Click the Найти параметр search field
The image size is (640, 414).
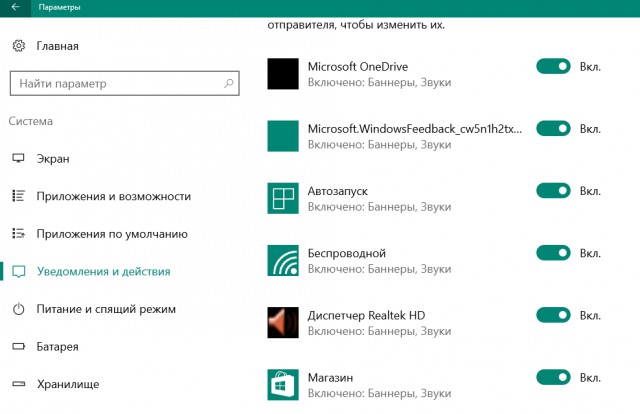tap(124, 83)
